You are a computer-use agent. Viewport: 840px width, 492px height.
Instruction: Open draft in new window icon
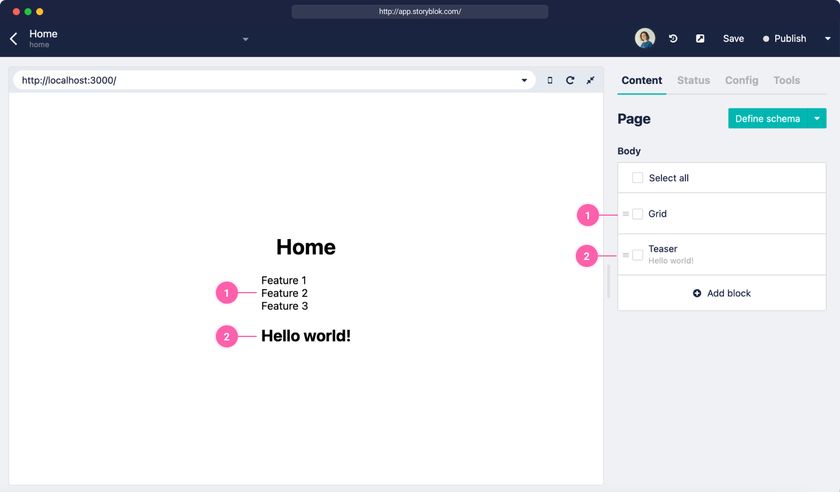(700, 39)
